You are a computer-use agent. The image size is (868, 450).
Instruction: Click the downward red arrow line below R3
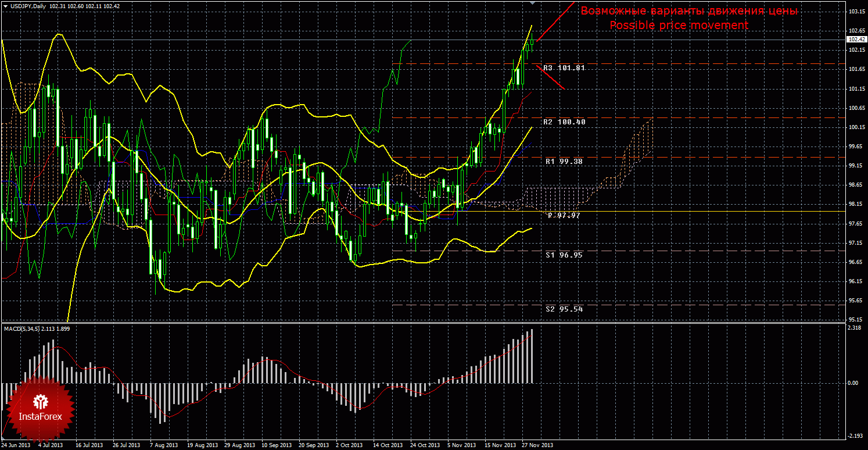coord(551,77)
